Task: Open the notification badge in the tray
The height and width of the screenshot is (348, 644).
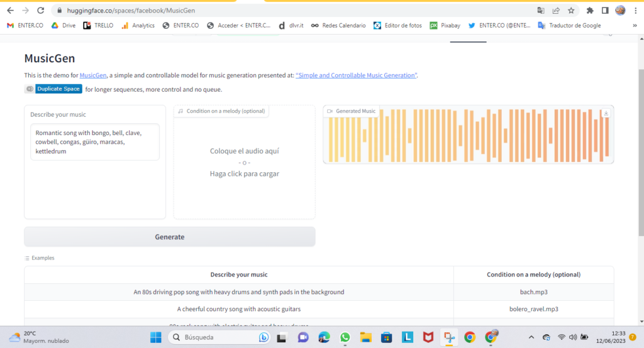Action: click(633, 337)
